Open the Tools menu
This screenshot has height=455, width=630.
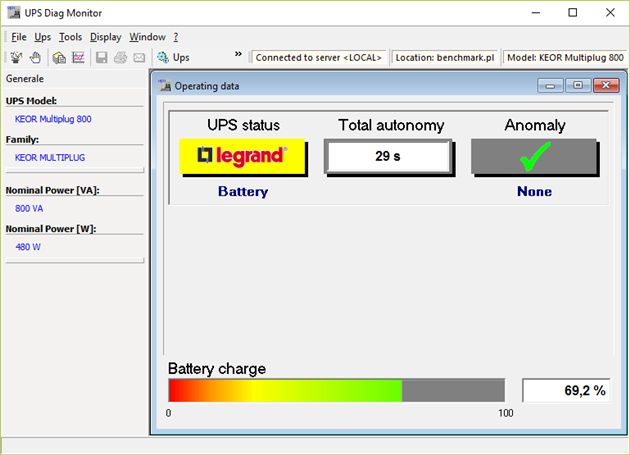click(x=70, y=37)
